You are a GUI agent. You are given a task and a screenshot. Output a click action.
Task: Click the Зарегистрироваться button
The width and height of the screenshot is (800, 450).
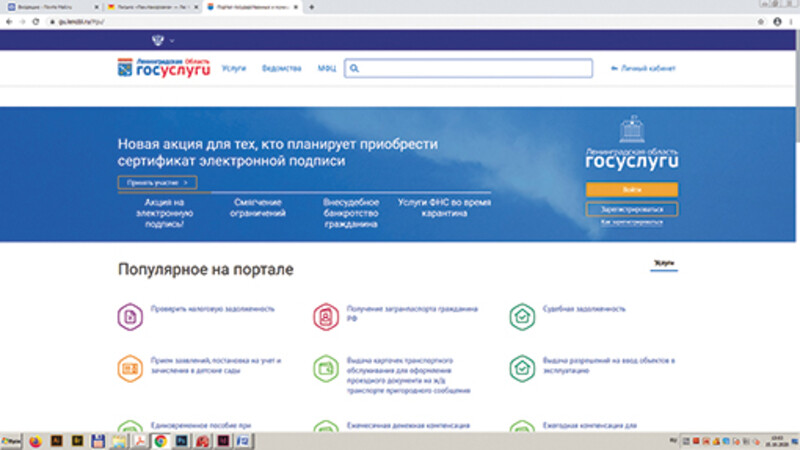click(x=632, y=209)
